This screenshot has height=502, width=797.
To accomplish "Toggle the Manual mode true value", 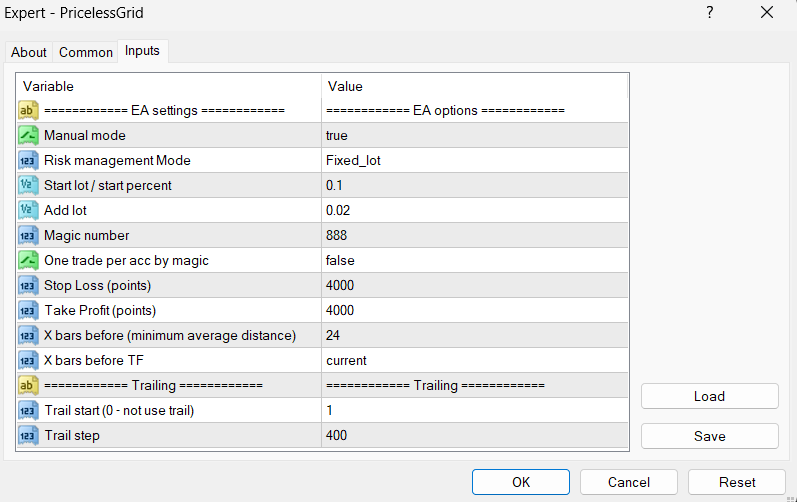I will (x=337, y=135).
